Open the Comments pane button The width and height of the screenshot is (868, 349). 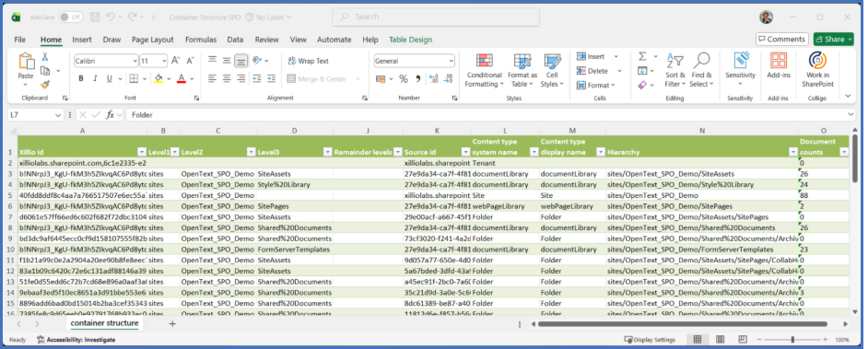(781, 40)
